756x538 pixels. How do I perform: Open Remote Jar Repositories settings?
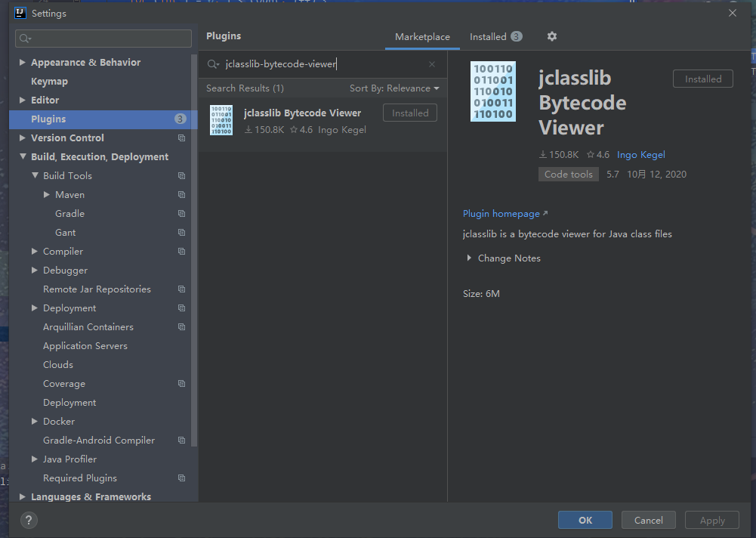coord(97,289)
